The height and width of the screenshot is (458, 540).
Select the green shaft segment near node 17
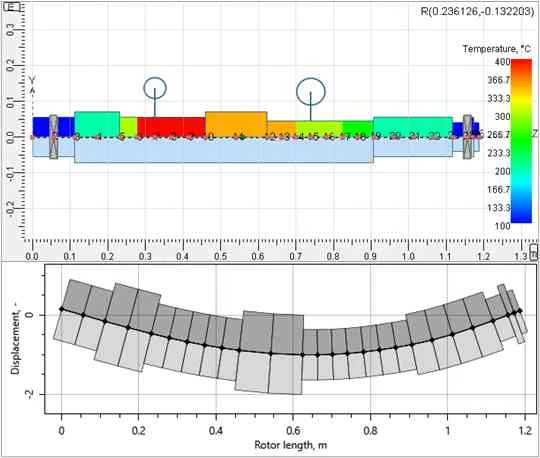[357, 129]
